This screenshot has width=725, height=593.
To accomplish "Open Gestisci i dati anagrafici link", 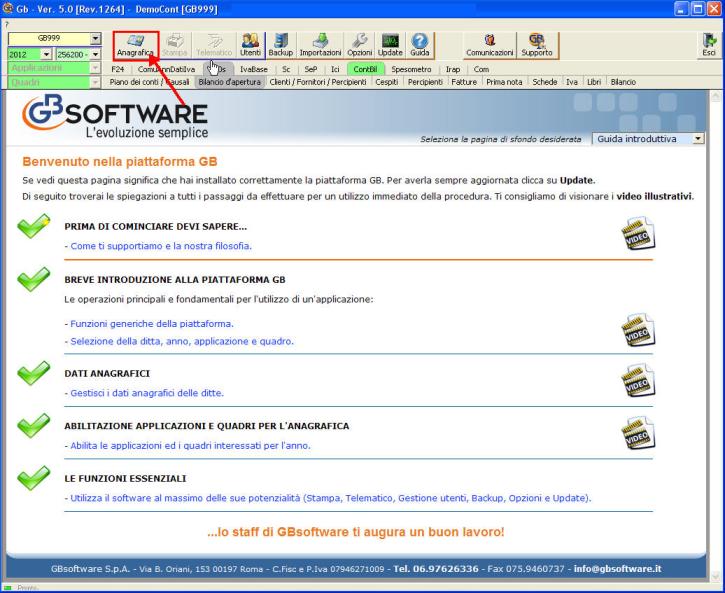I will (x=147, y=393).
